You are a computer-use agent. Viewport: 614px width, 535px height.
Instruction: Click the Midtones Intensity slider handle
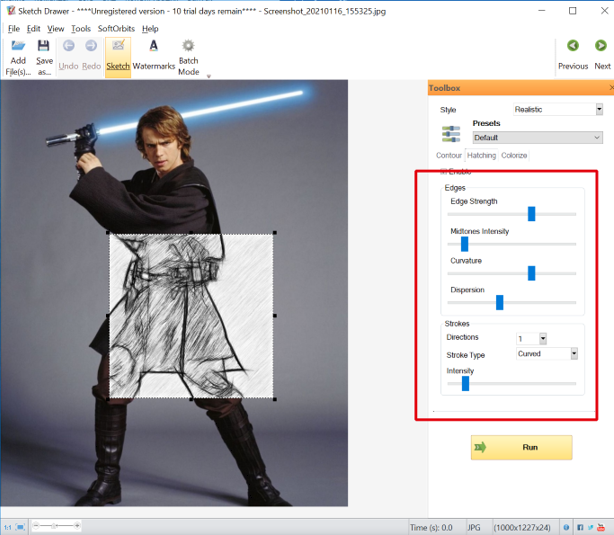[x=464, y=244]
